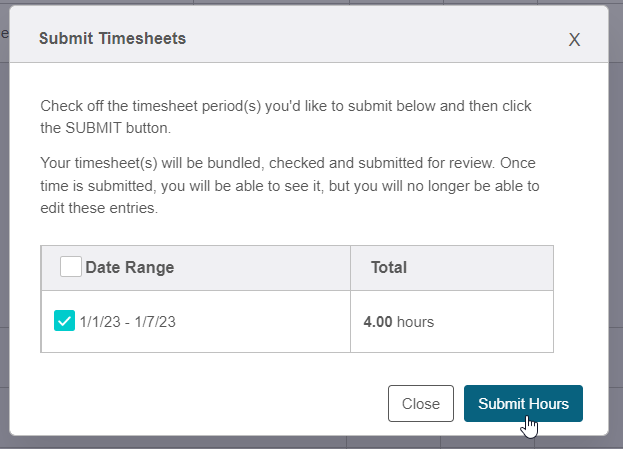Click the 1/1/23 - 1/7/23 date text
The width and height of the screenshot is (623, 449).
(128, 322)
